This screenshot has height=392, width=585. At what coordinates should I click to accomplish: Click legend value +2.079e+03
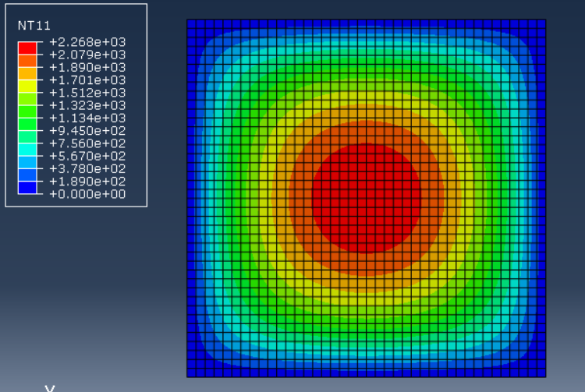tap(87, 55)
